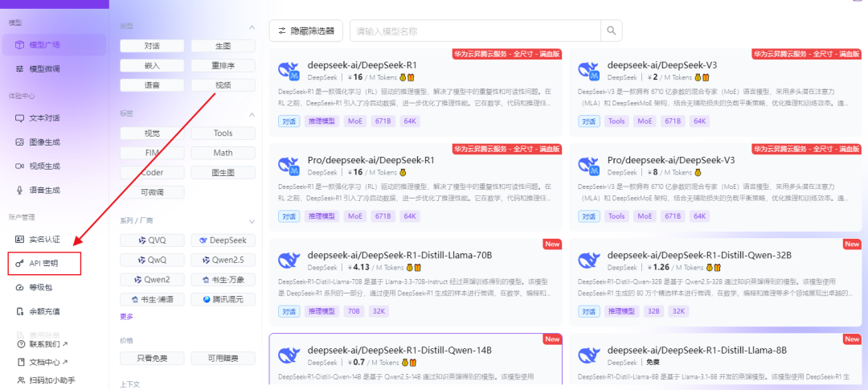This screenshot has width=868, height=390.
Task: Open 文本对话 chat bubble icon
Action: tap(20, 118)
